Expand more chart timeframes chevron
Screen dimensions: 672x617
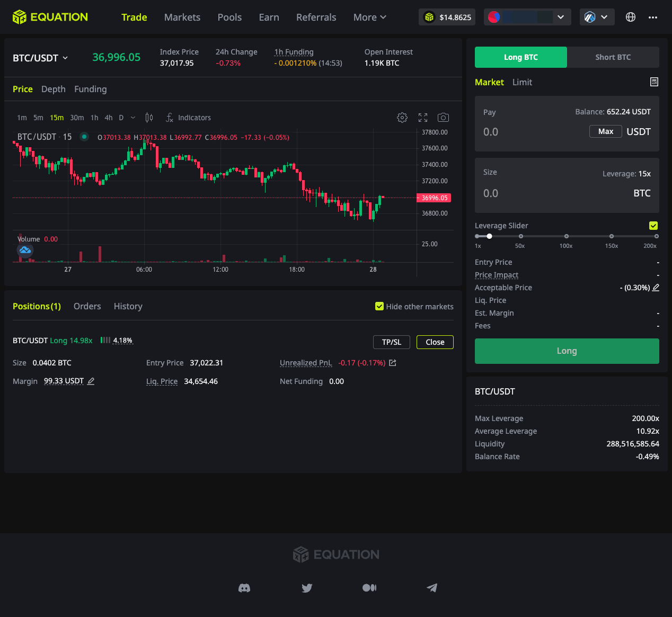(x=133, y=118)
